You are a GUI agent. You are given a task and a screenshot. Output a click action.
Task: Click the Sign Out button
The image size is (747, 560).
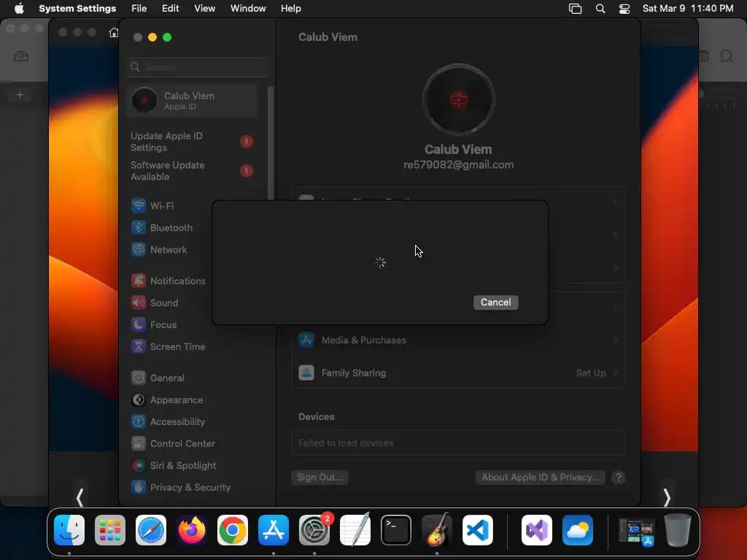tap(320, 477)
